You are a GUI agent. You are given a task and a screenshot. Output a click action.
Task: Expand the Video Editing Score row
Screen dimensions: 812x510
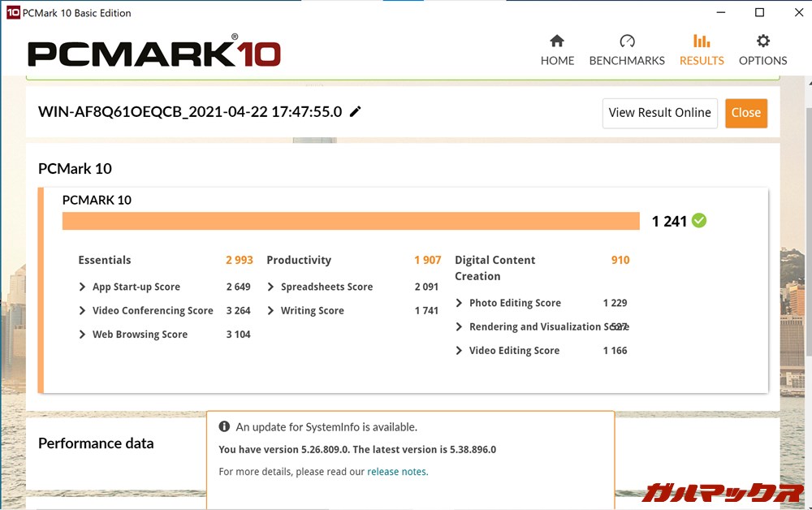point(460,351)
